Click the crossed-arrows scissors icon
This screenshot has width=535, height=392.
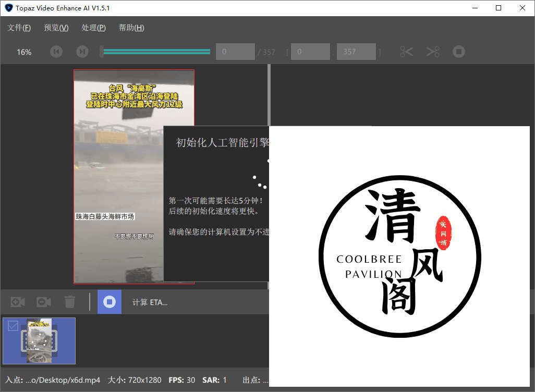pos(433,52)
